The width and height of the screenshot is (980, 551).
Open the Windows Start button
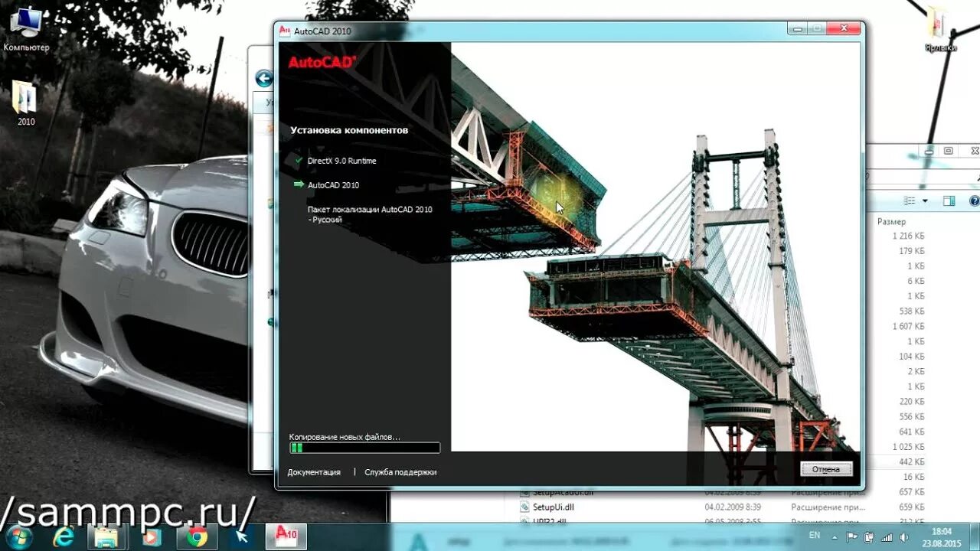click(x=18, y=538)
